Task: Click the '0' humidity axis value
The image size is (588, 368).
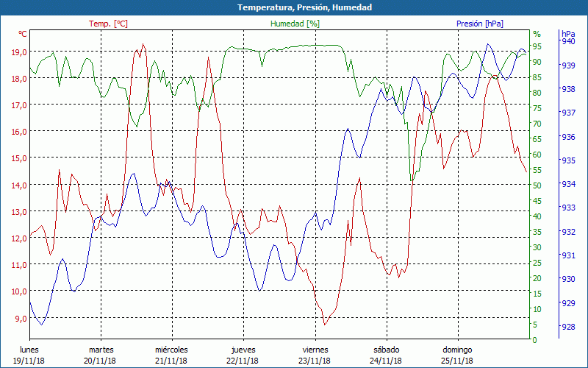Action: click(x=535, y=340)
